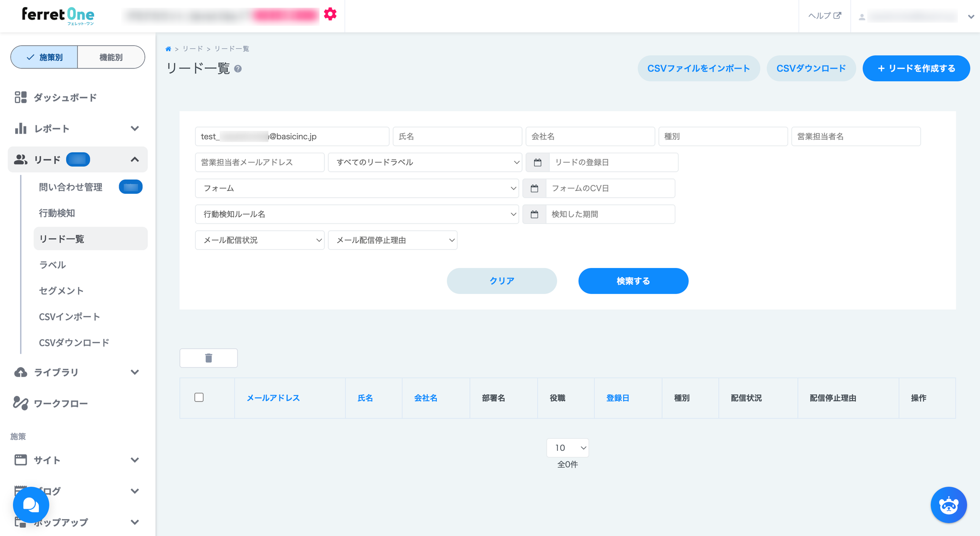Click calendar icon for フォームのCV日
This screenshot has width=980, height=536.
pos(535,189)
